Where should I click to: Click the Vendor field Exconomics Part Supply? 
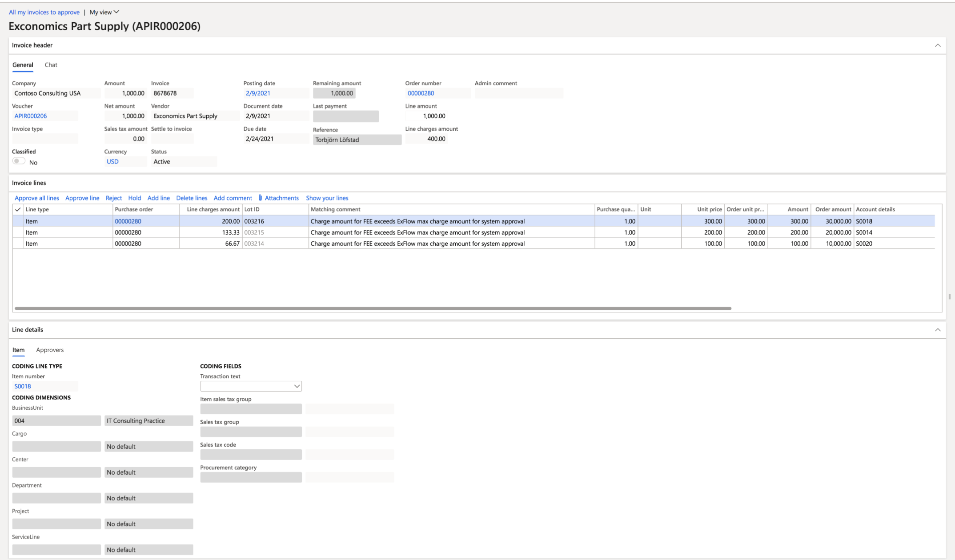coord(195,116)
